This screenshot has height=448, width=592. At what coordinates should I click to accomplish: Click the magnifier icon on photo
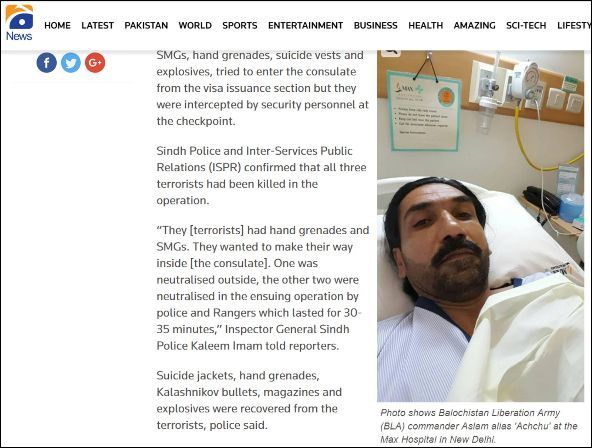[x=391, y=52]
